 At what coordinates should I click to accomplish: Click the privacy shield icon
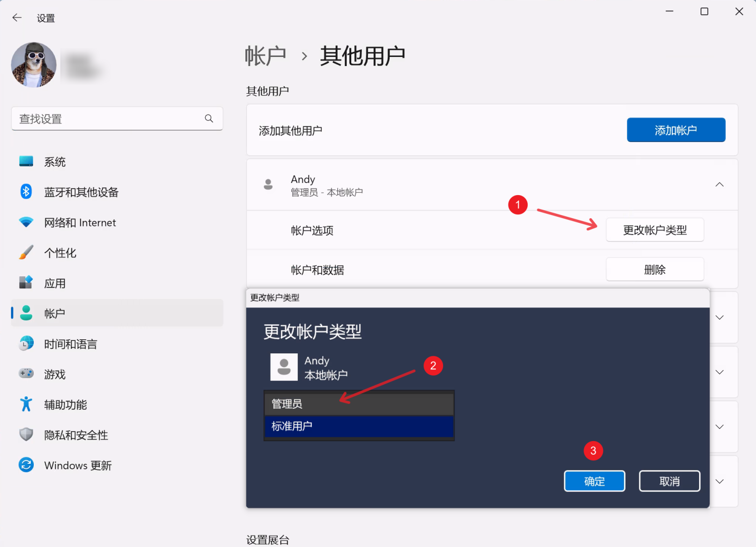tap(26, 435)
